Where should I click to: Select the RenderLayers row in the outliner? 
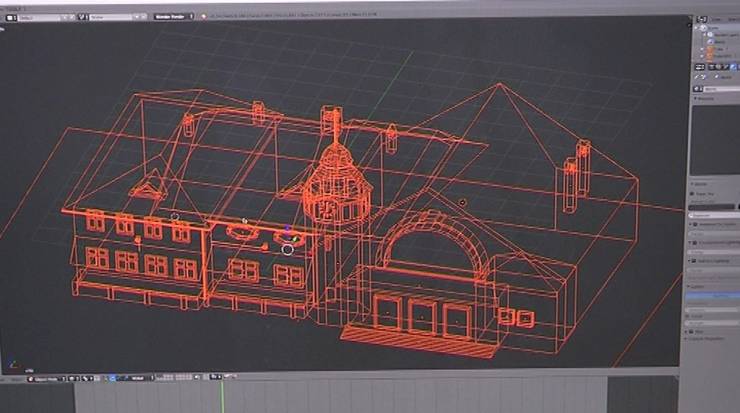click(x=722, y=35)
